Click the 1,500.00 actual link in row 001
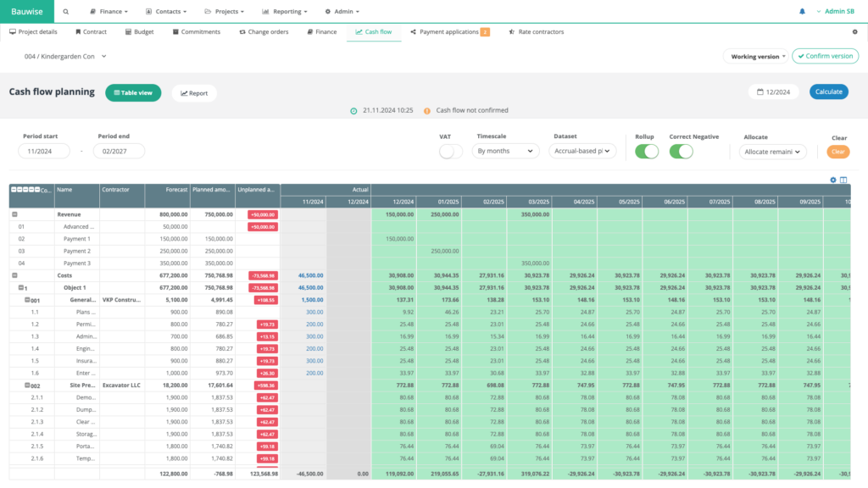 pos(312,300)
